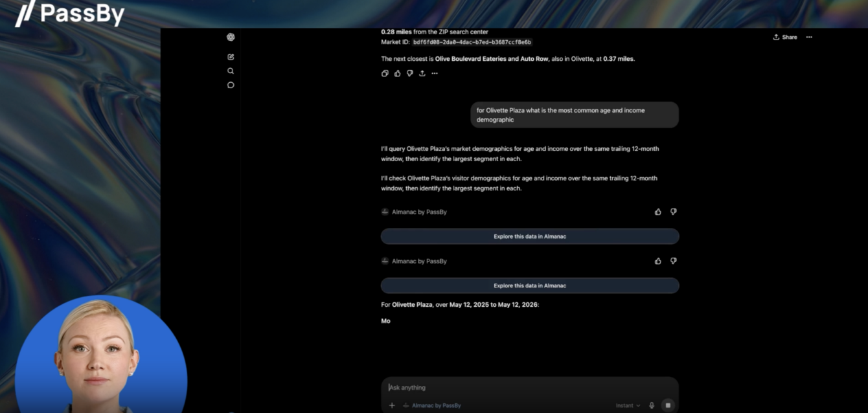Screen dimensions: 868x413
Task: Click the first Explore this data in Almanac
Action: click(x=530, y=236)
